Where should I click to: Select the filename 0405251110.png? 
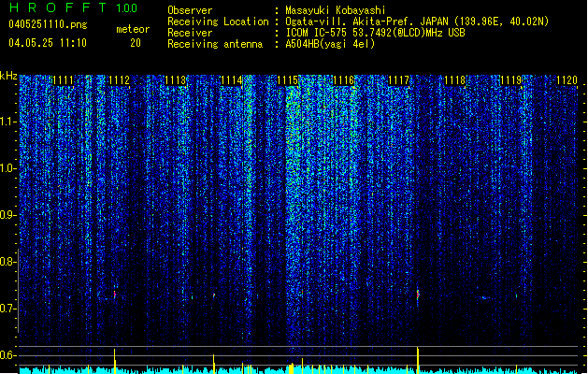pyautogui.click(x=48, y=25)
